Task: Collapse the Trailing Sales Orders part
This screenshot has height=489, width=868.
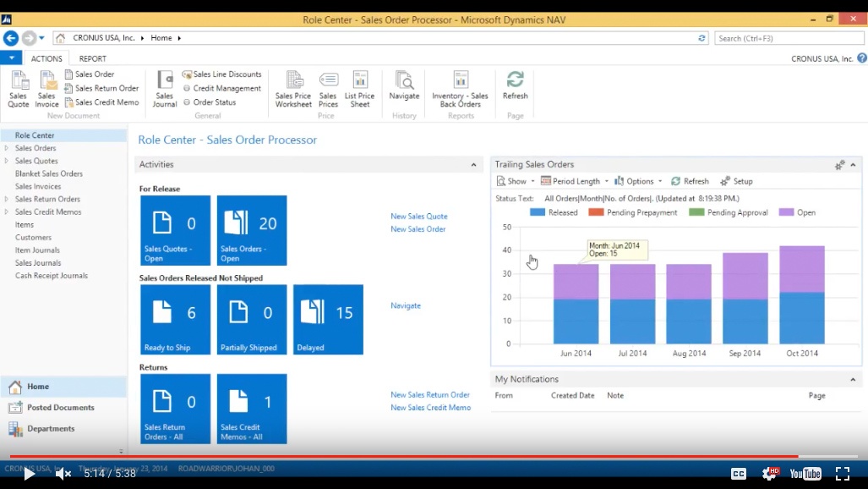Action: click(x=853, y=165)
